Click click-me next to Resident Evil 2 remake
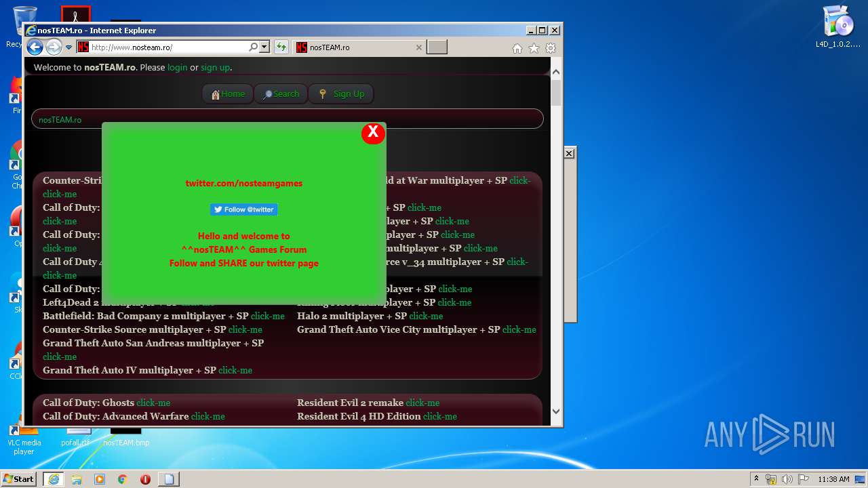 pyautogui.click(x=423, y=403)
